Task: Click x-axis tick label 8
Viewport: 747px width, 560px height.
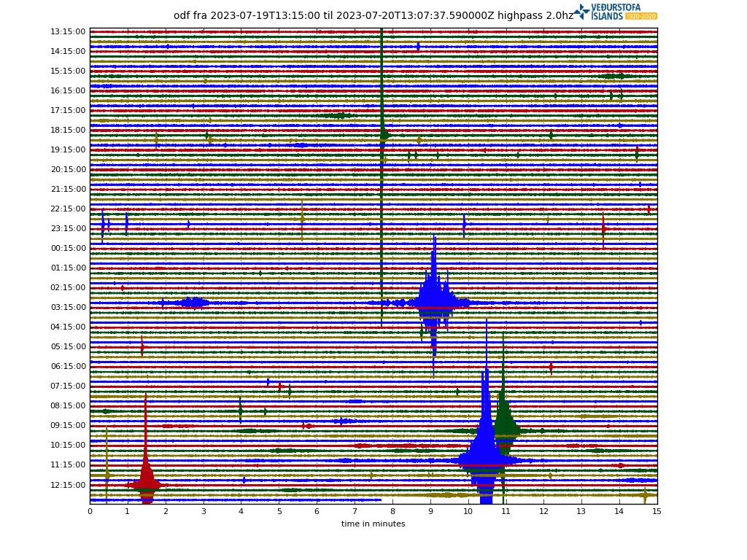Action: (x=392, y=512)
